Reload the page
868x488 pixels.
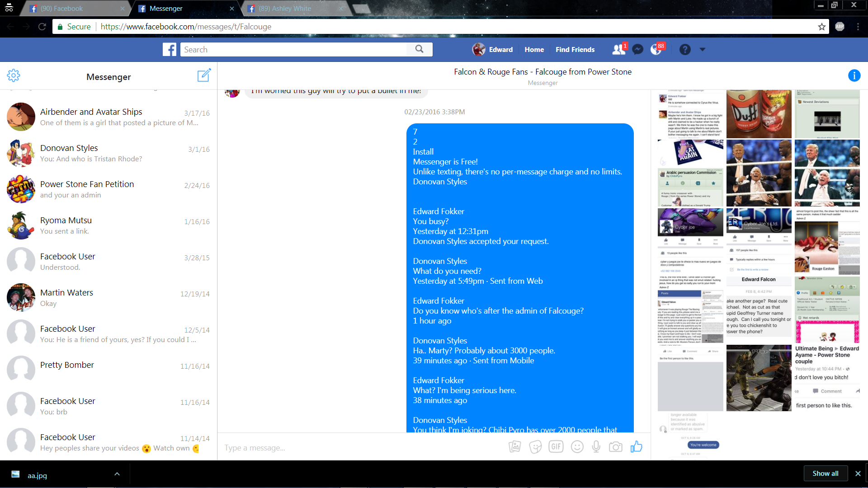point(42,27)
